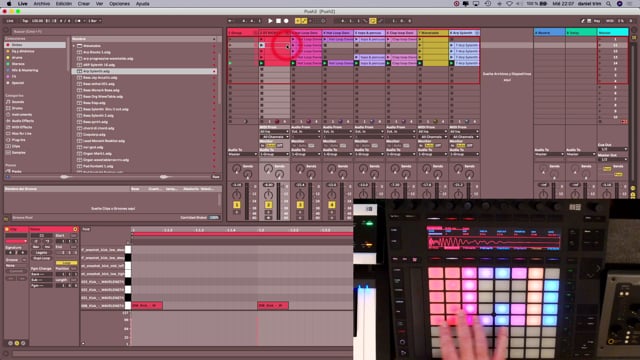Select Instruments category in browser
Viewport: 640px width, 360px height.
(22, 115)
